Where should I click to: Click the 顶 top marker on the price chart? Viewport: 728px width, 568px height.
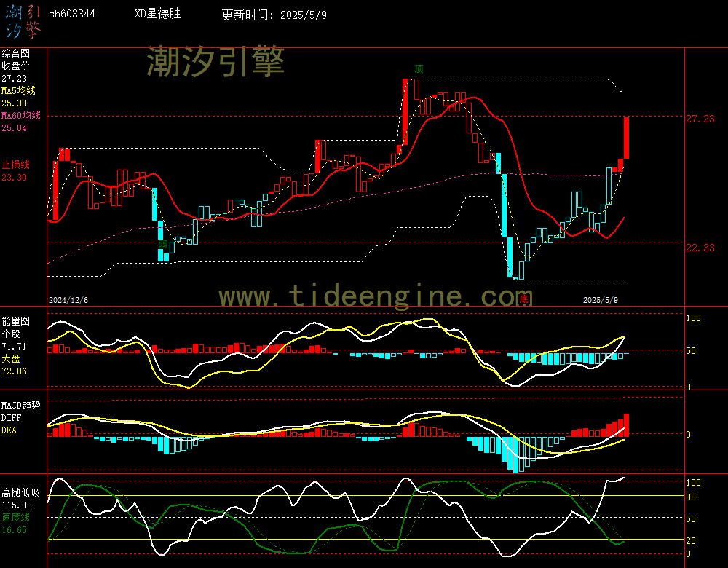point(419,69)
